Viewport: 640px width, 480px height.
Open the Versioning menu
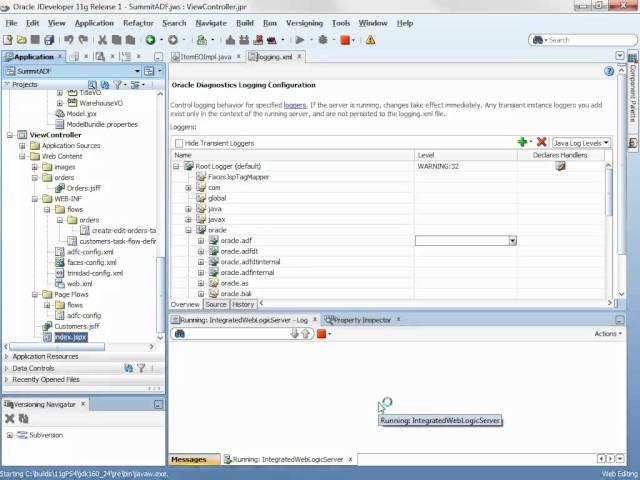tap(304, 23)
